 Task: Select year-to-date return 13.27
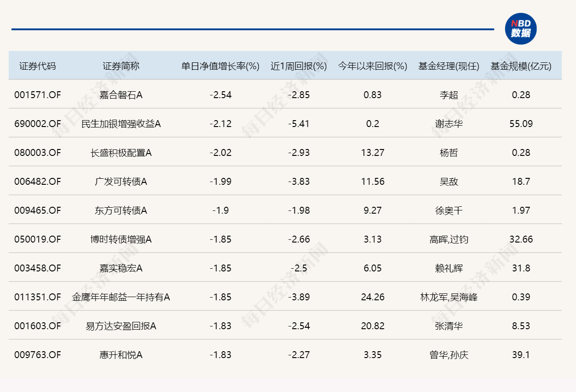[372, 153]
